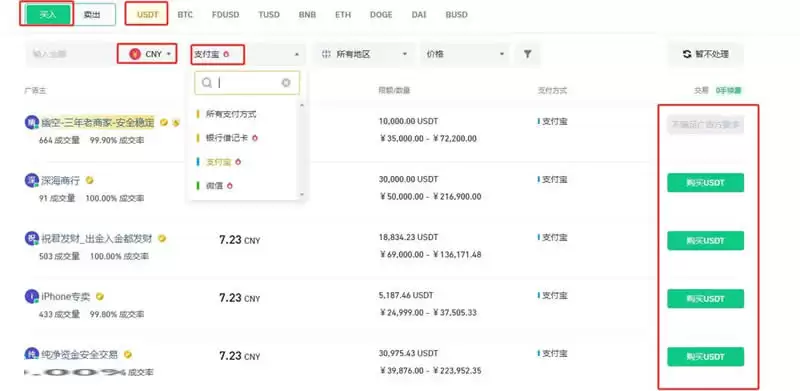Viewport: 800px width, 391px height.
Task: Switch to the 买入 buy tab
Action: point(47,14)
